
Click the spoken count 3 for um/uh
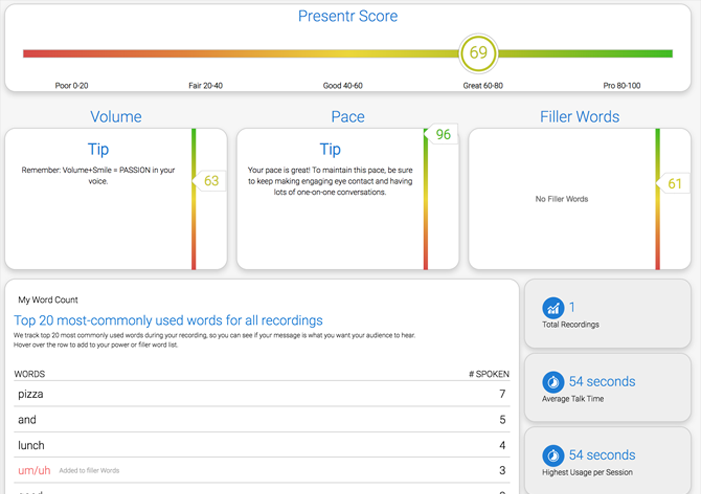coord(502,470)
